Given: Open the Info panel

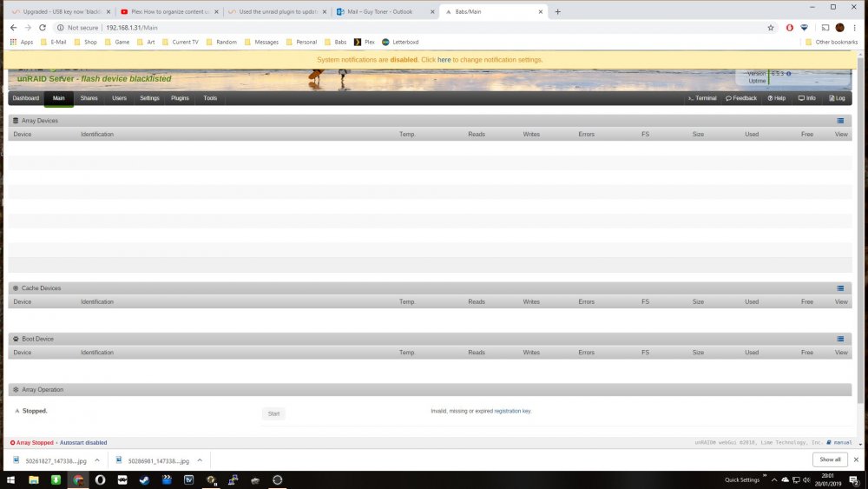Looking at the screenshot, I should click(806, 98).
